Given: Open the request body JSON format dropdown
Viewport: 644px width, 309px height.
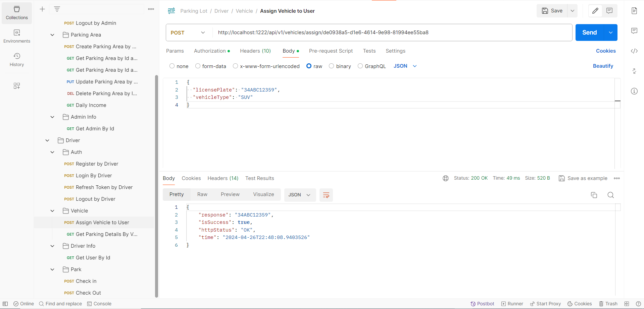Looking at the screenshot, I should click(405, 66).
